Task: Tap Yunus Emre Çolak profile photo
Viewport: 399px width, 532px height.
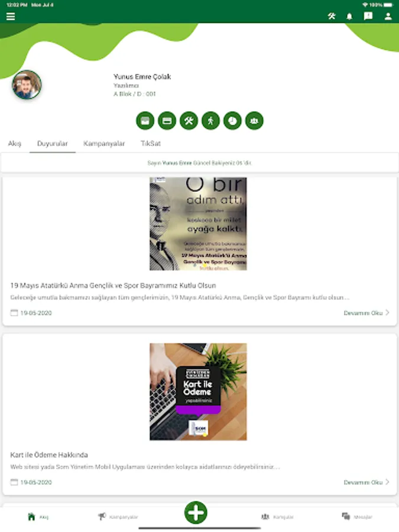Action: point(27,85)
